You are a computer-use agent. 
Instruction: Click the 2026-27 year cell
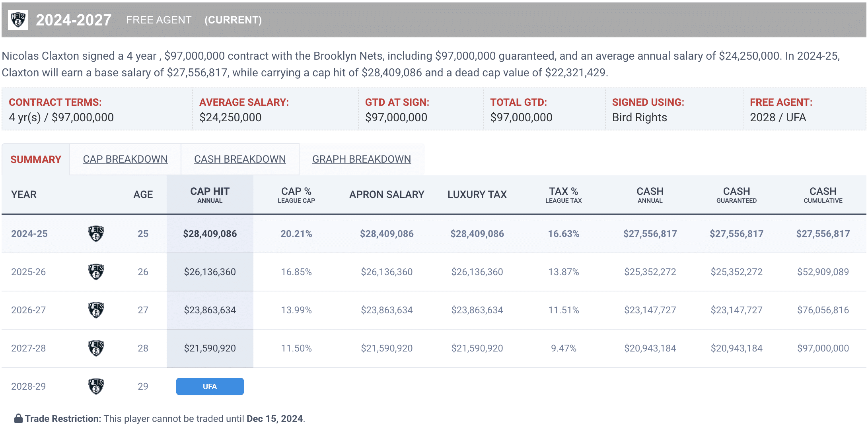[29, 310]
